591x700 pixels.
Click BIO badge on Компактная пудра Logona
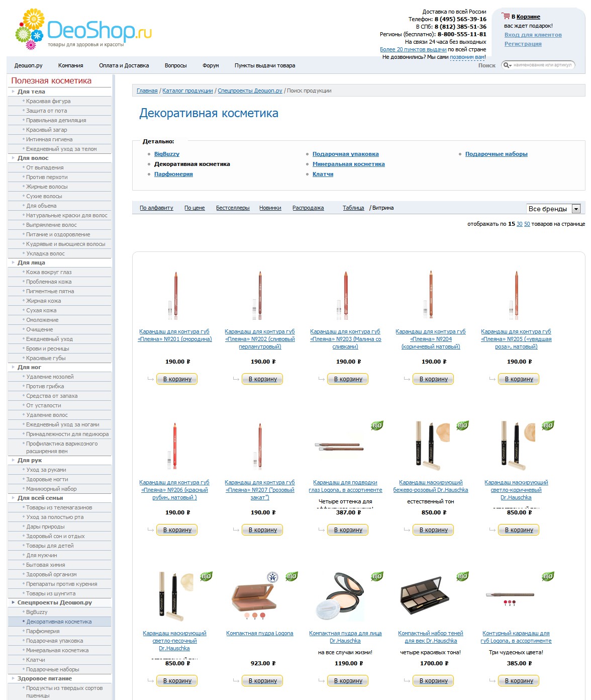291,576
